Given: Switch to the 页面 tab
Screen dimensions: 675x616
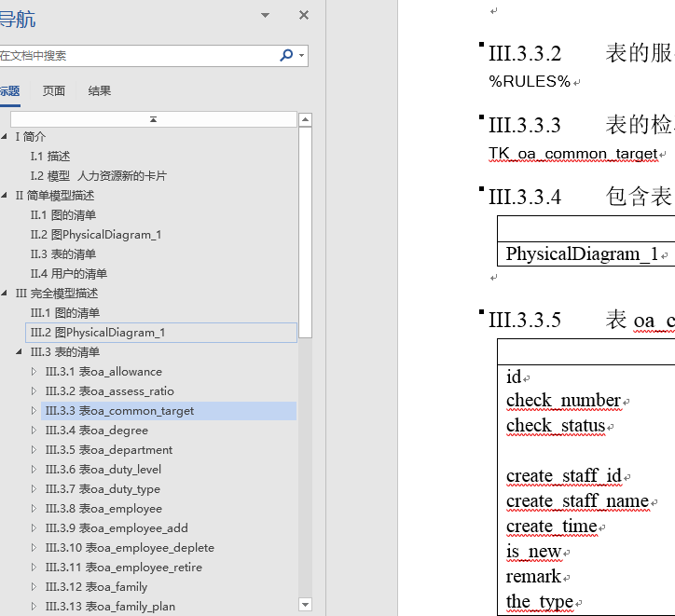Looking at the screenshot, I should (54, 90).
